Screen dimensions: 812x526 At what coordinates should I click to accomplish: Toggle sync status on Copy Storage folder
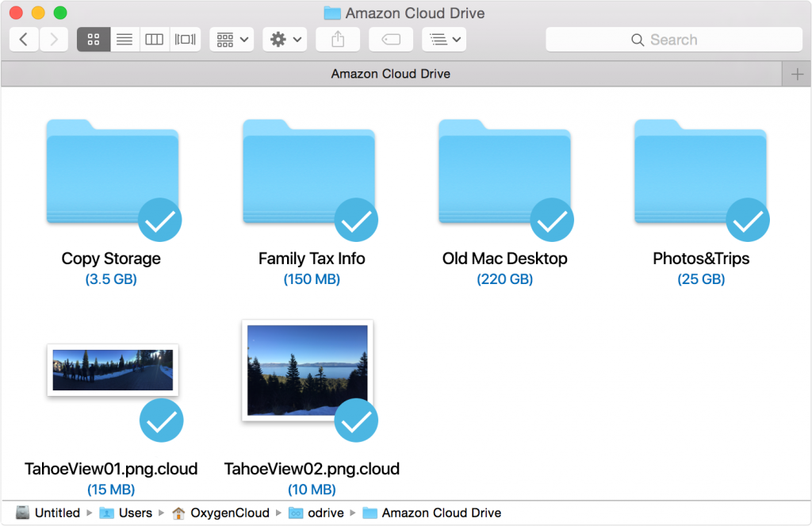159,221
